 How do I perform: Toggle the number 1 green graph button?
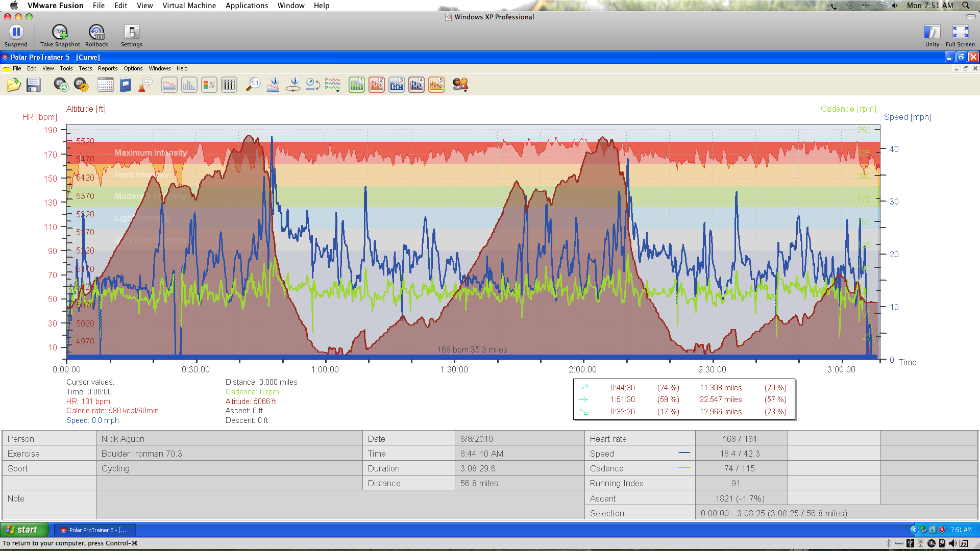(x=356, y=85)
